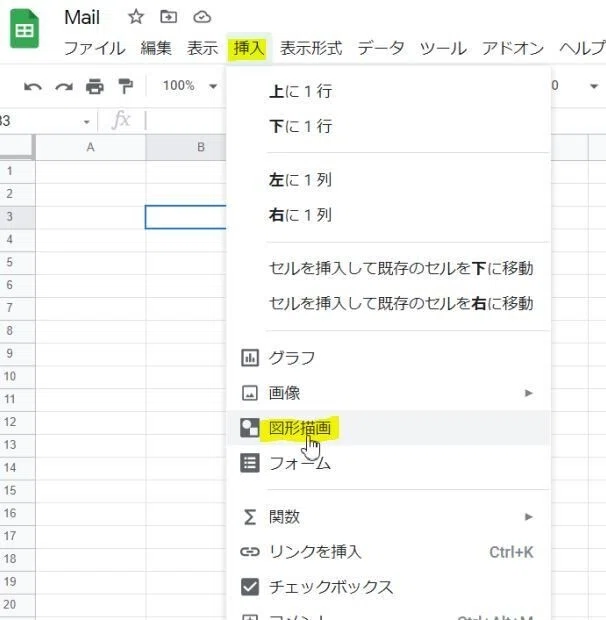606x620 pixels.
Task: Click the active cell B3
Action: (186, 217)
